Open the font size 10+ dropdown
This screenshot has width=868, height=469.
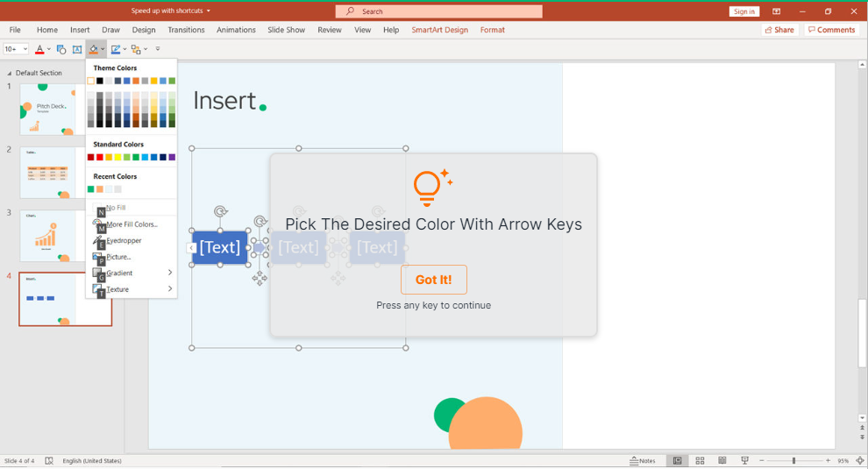tap(25, 49)
